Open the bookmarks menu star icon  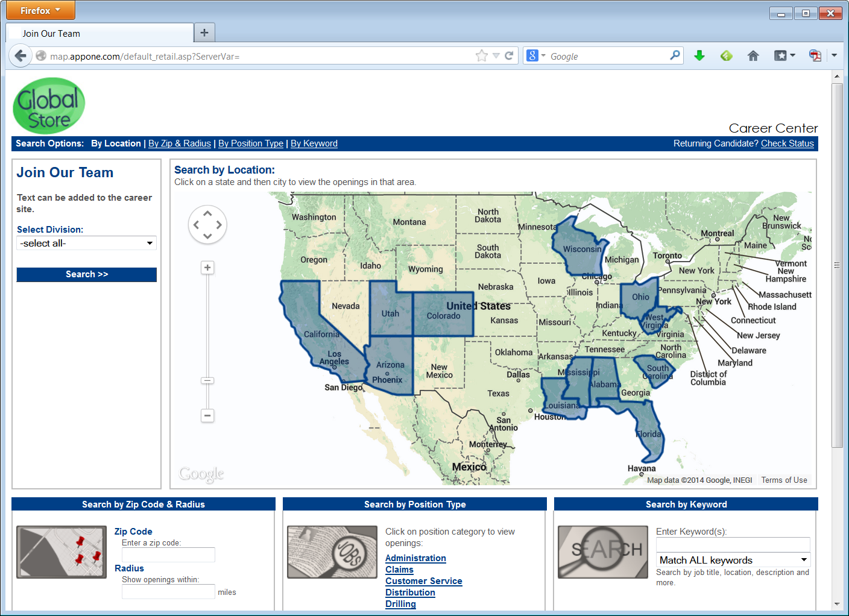click(784, 56)
